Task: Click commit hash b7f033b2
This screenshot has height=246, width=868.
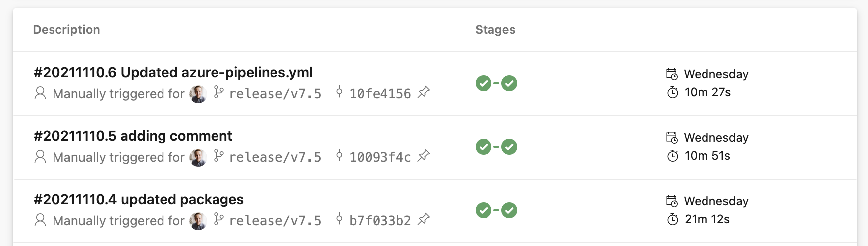Action: pyautogui.click(x=380, y=221)
